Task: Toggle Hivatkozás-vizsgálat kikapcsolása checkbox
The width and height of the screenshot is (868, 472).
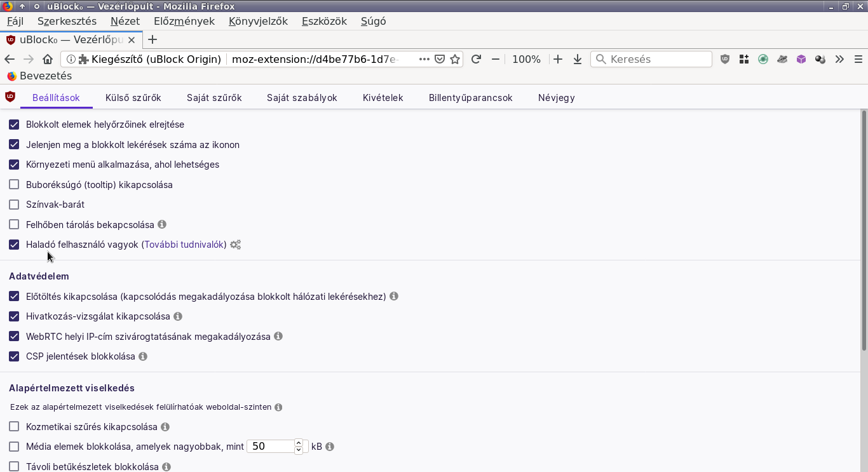Action: tap(14, 316)
